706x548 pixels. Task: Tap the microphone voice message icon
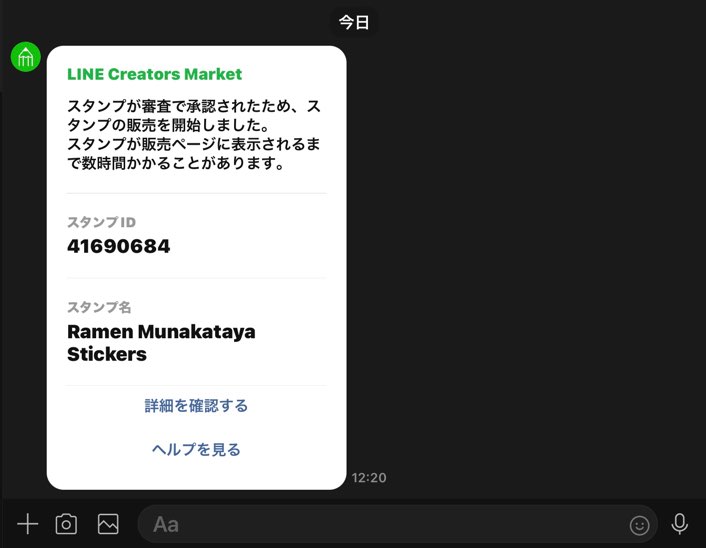pyautogui.click(x=679, y=524)
